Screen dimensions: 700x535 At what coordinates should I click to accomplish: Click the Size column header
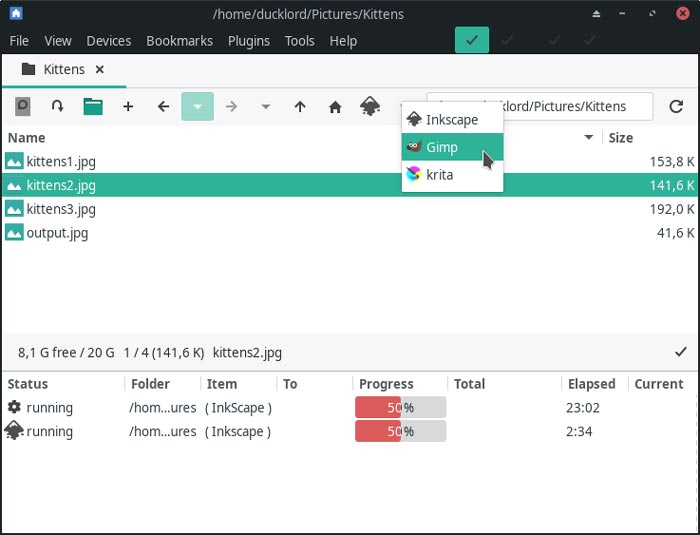tap(621, 138)
